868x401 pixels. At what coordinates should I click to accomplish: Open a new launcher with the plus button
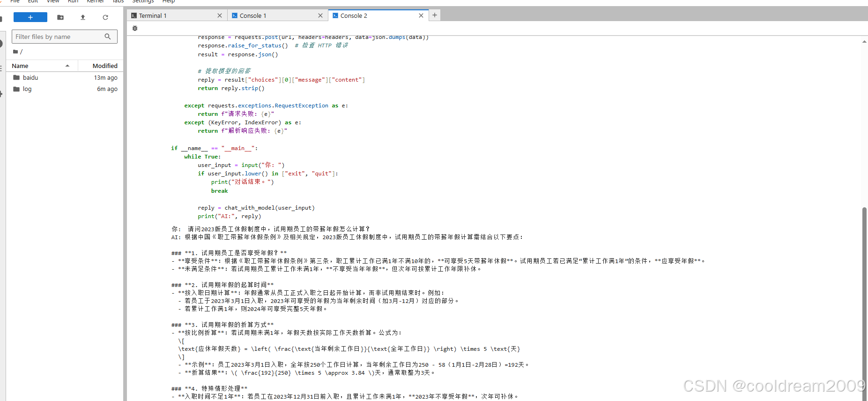pos(30,17)
